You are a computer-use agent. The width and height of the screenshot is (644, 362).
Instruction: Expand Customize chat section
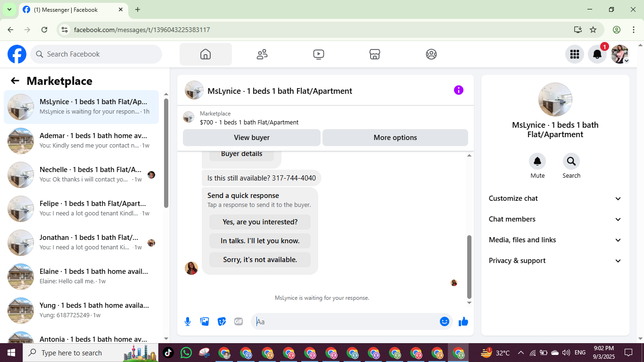point(555,198)
